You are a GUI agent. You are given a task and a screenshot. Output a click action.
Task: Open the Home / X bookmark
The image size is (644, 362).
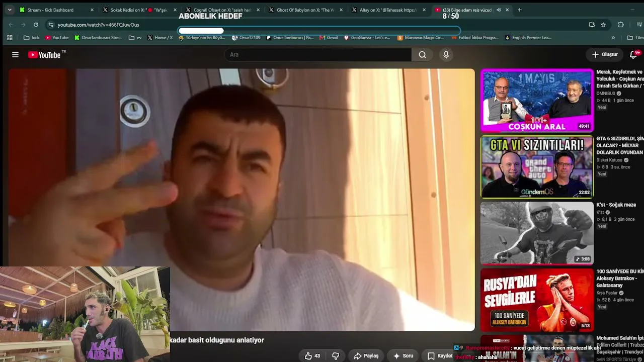[160, 38]
